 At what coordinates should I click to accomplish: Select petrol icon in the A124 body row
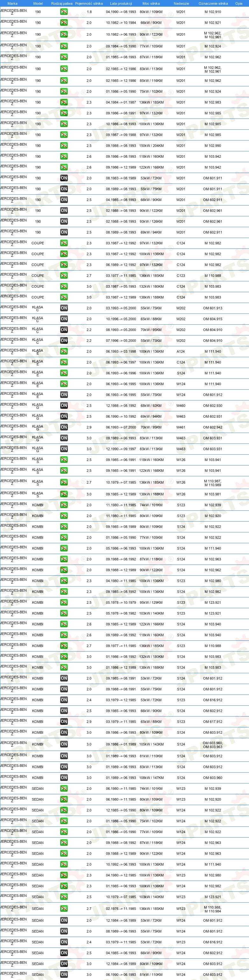click(64, 351)
